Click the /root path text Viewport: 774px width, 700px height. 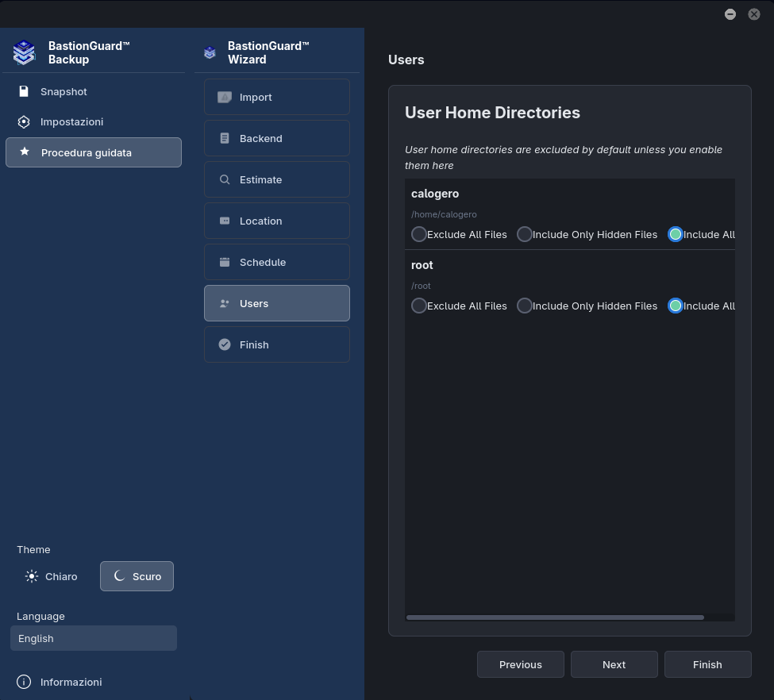421,286
